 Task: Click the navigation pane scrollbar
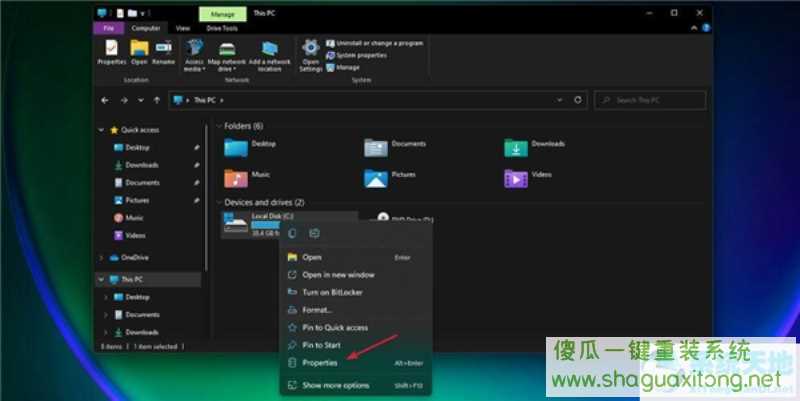pos(206,199)
